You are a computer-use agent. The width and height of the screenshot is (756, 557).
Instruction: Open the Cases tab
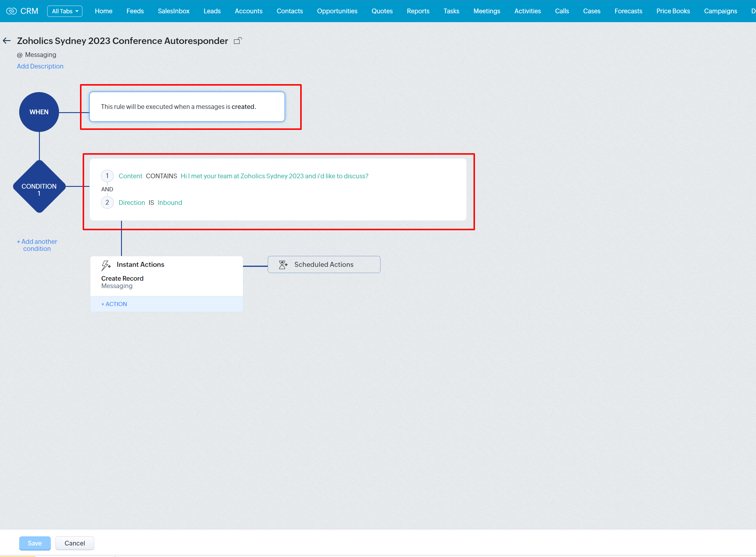592,11
